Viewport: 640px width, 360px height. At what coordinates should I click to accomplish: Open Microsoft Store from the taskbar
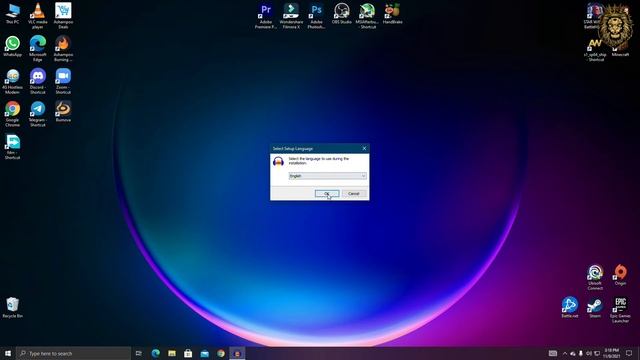click(188, 353)
